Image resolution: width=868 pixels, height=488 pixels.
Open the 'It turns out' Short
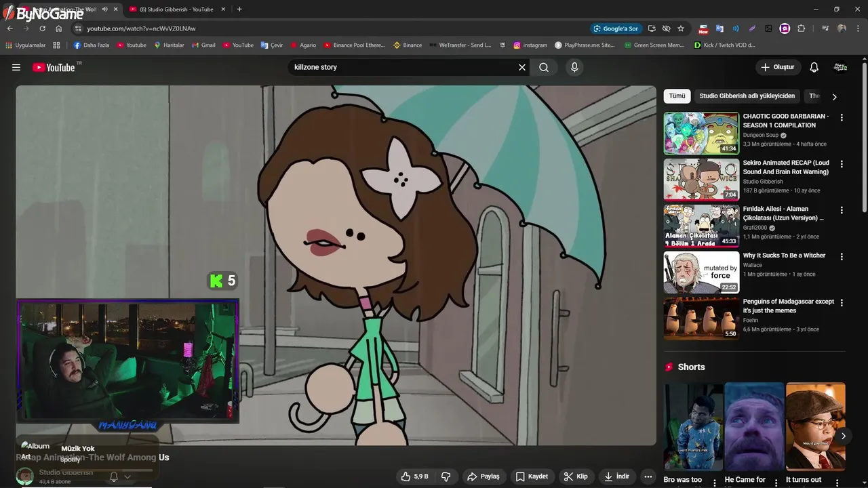tap(815, 427)
